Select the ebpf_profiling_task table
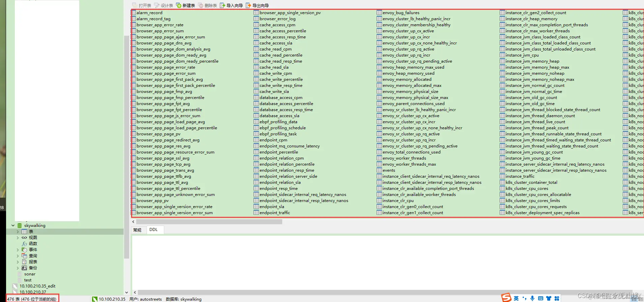Screen dimensions: 644x302 point(278,134)
